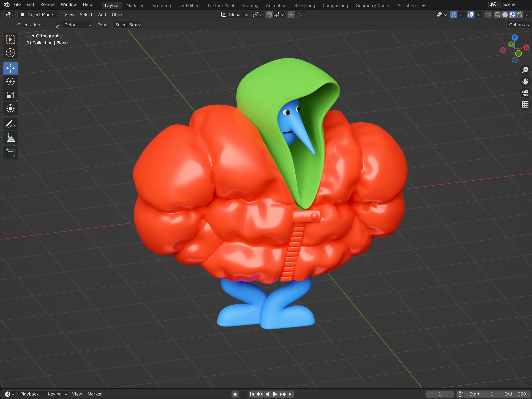The width and height of the screenshot is (532, 399).
Task: Click the Z axis on navigation gizmo
Action: click(515, 38)
